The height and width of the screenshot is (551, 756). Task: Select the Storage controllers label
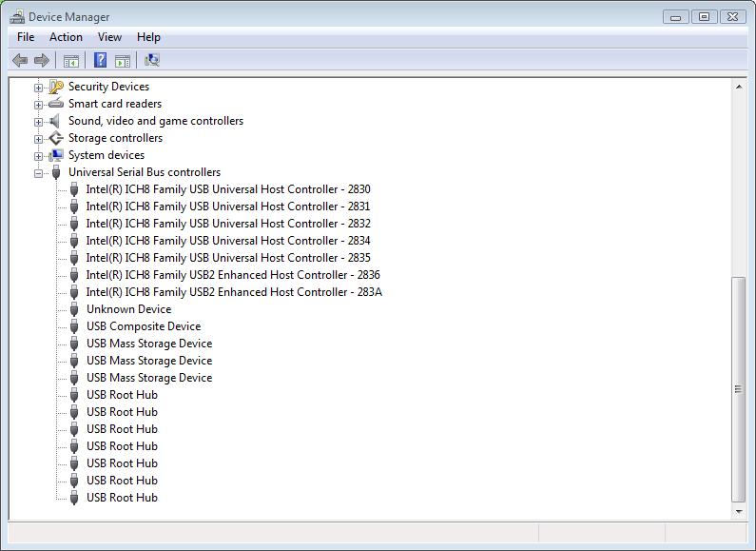[115, 138]
